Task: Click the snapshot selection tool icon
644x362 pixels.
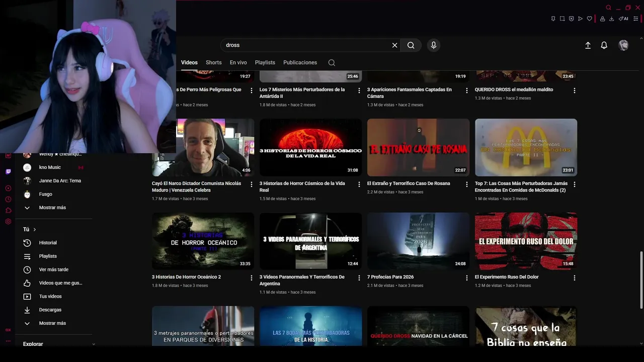Action: [562, 19]
